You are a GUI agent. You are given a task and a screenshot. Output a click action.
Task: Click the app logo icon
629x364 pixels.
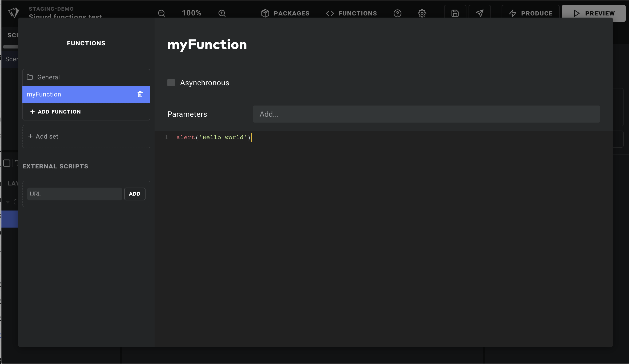[x=14, y=13]
